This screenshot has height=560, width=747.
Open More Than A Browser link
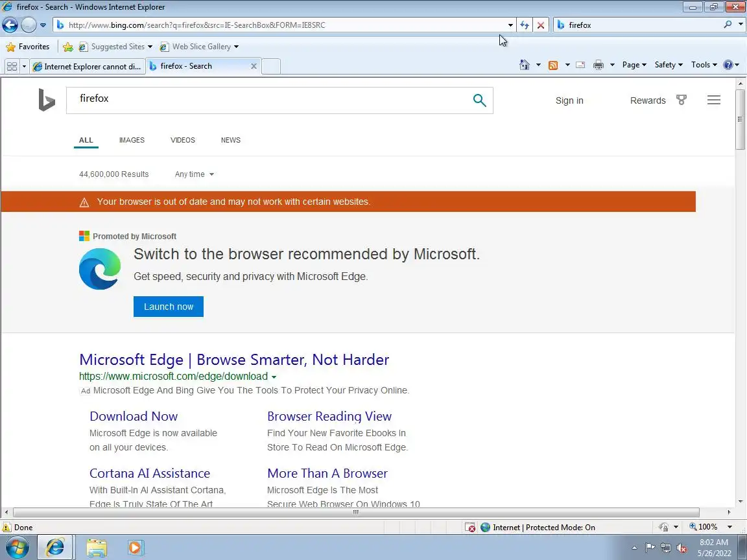327,473
